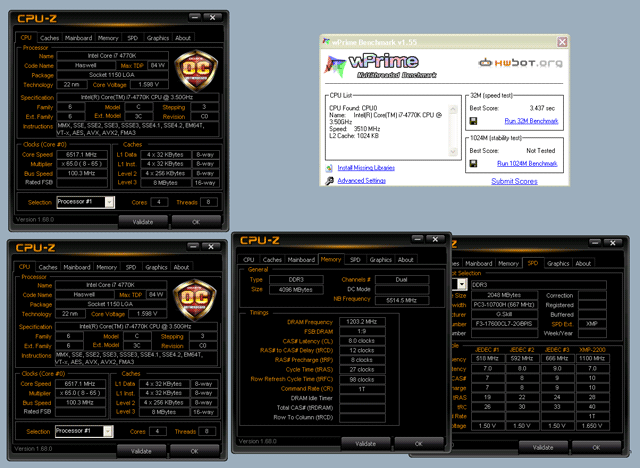
Task: Close the wPrime Benchmark window
Action: point(562,42)
